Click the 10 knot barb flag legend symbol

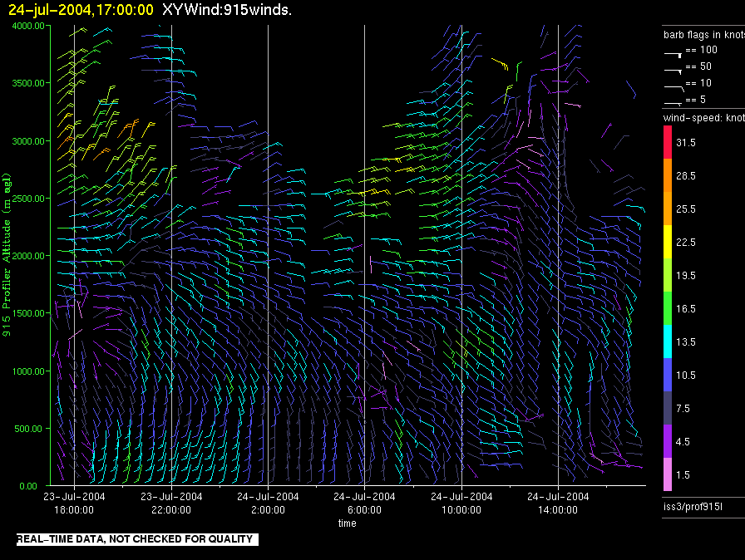coord(673,88)
